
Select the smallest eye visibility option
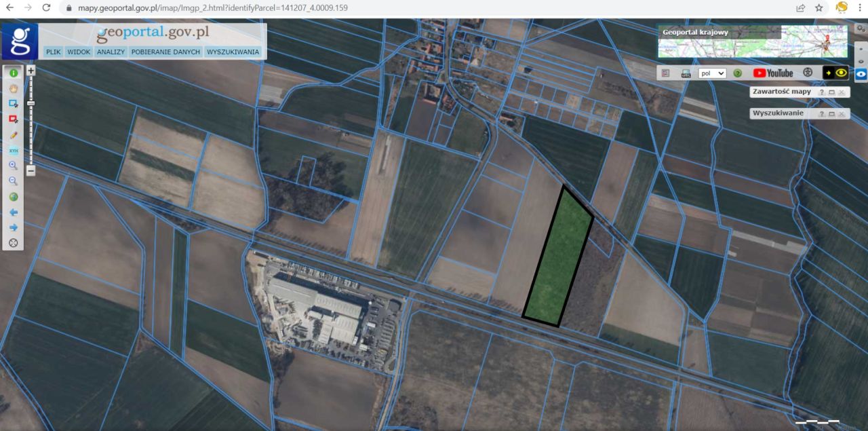(x=861, y=49)
